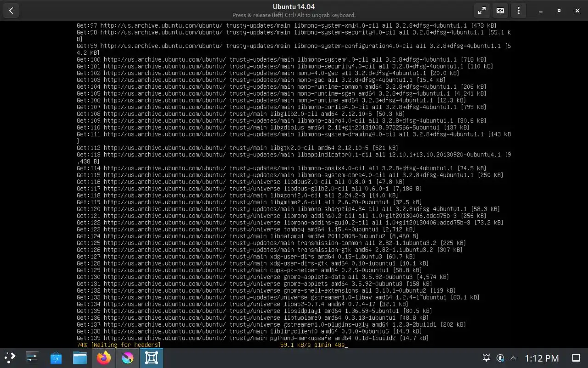Open the three-dot menu in the header
Image resolution: width=588 pixels, height=368 pixels.
[x=519, y=11]
